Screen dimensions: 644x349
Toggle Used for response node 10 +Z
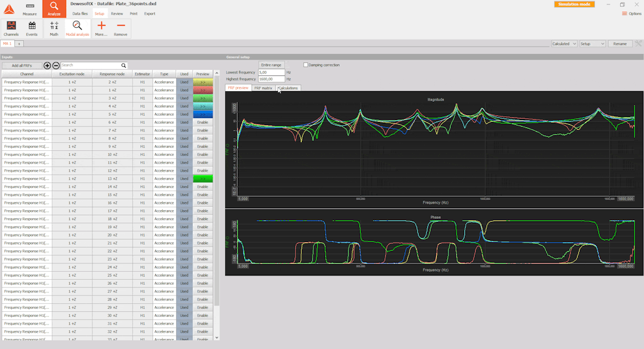click(184, 155)
